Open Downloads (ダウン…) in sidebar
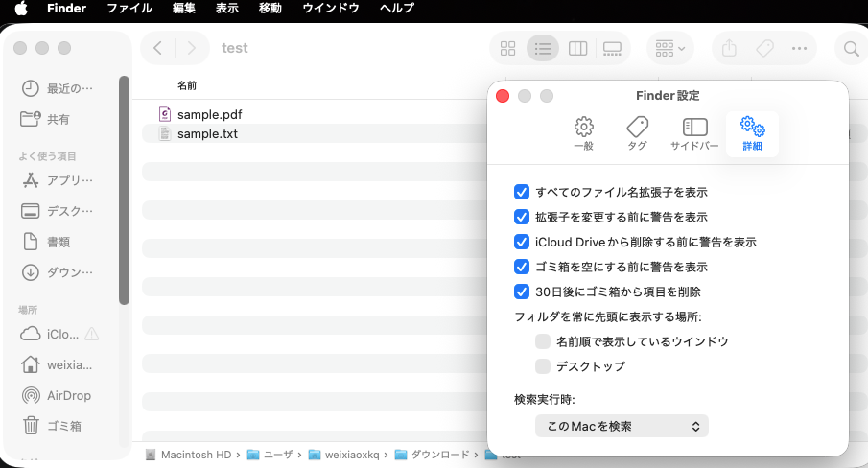Screen dimensions: 868x468 point(59,272)
